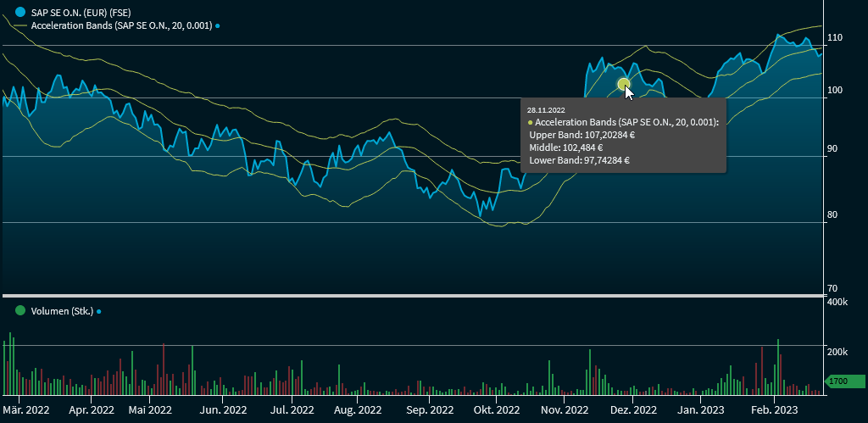Click blue settings dot after Acceleration Bands label

[x=218, y=26]
